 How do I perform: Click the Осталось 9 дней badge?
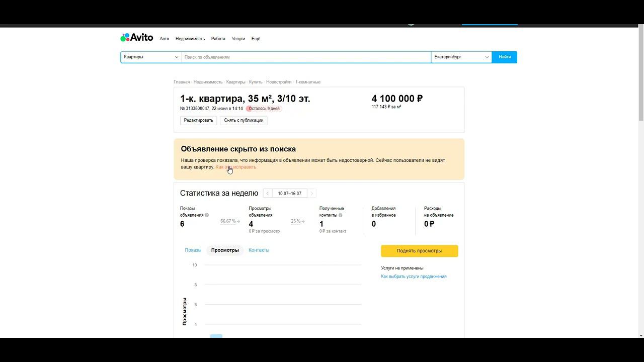[x=264, y=109]
